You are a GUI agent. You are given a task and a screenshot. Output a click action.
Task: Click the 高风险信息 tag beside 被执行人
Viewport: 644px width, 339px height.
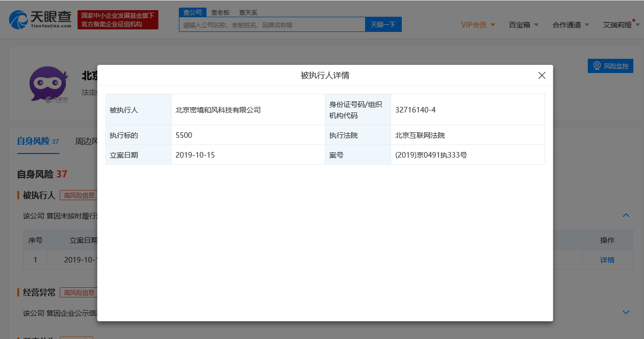coord(79,195)
